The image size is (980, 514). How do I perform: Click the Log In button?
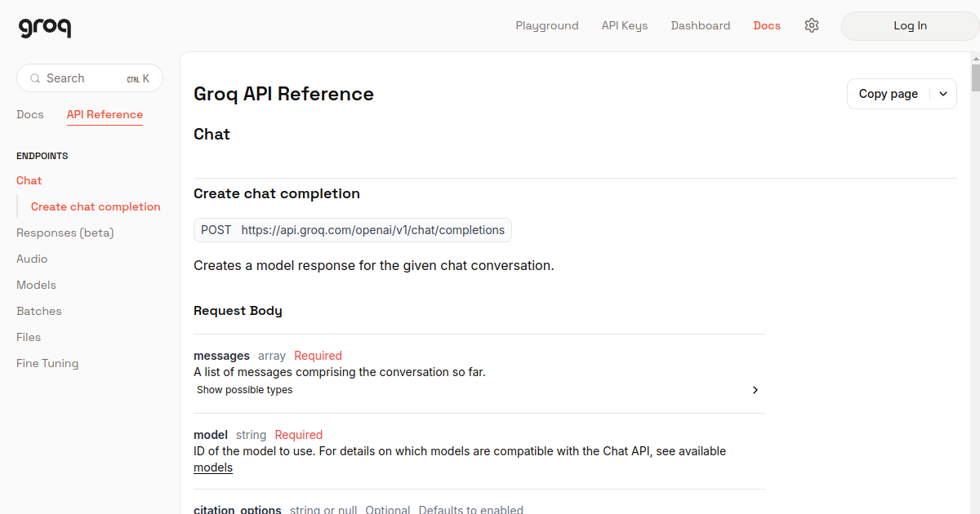click(910, 25)
